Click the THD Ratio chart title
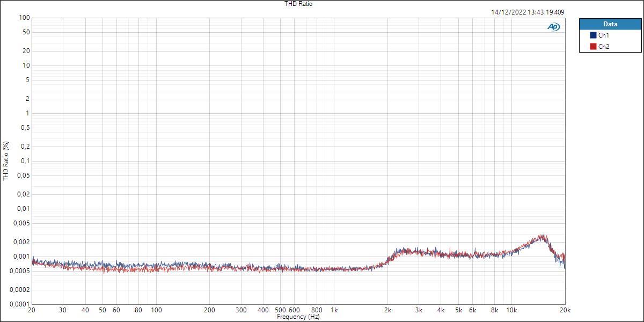 [x=297, y=4]
